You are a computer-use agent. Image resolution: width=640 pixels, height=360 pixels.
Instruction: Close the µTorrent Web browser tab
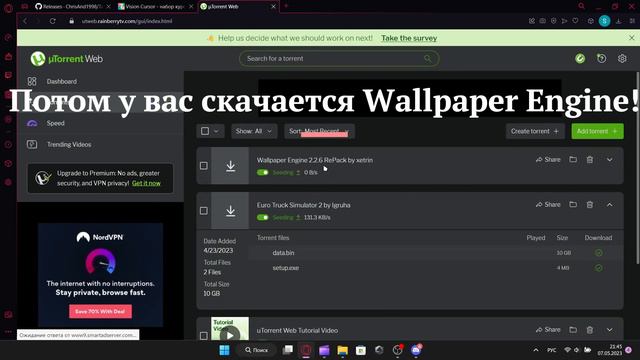click(x=273, y=7)
